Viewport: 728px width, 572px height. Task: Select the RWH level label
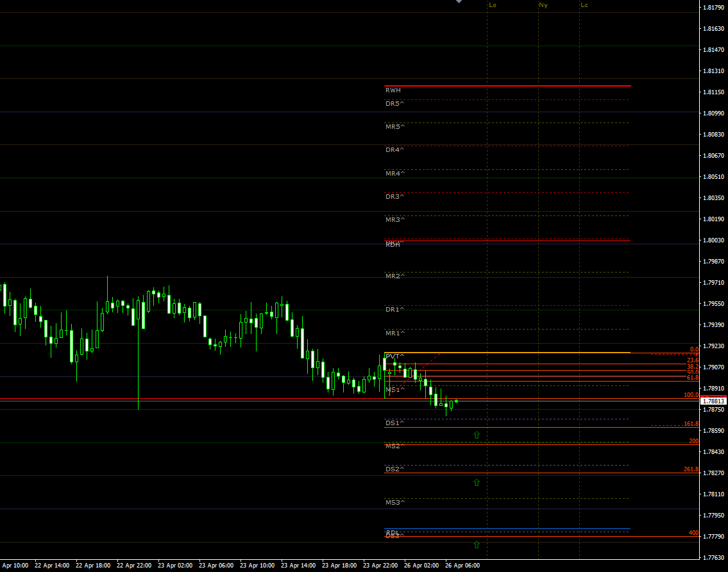click(393, 90)
